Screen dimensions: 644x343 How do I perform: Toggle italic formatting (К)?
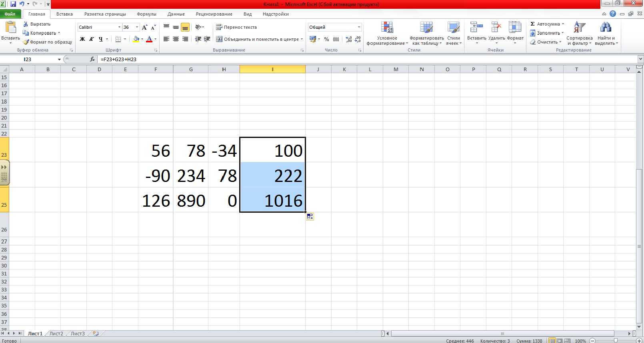(92, 39)
